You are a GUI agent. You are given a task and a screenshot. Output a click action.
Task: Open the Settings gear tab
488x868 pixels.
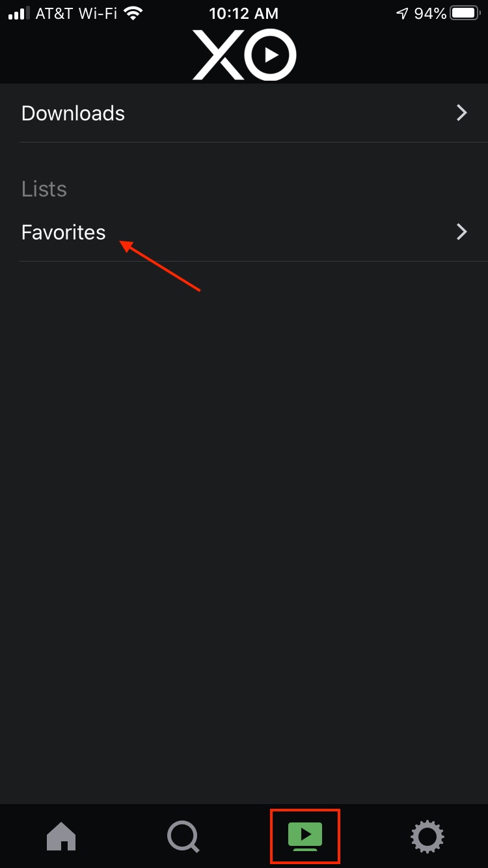427,836
